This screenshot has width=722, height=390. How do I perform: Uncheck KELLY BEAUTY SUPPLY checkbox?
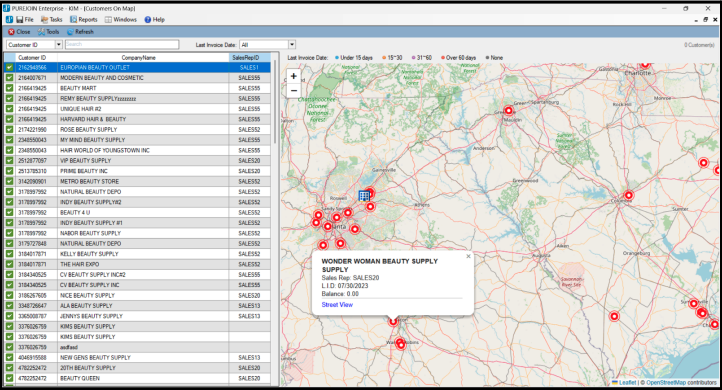point(9,254)
